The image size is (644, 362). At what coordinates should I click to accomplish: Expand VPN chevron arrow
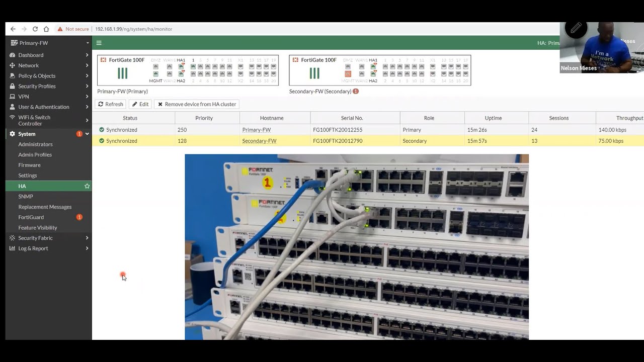point(87,97)
